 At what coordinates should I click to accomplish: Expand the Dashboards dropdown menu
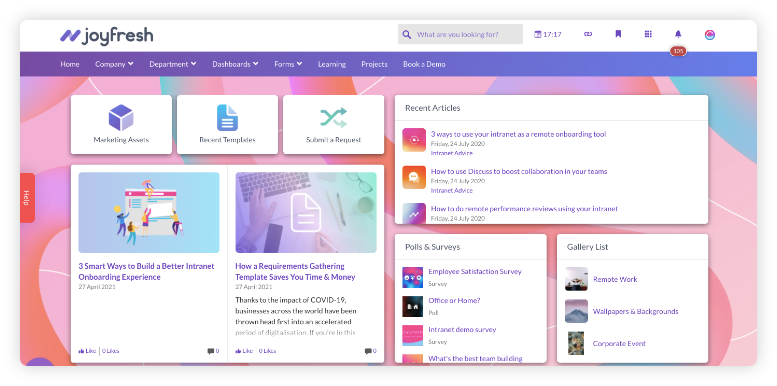(x=235, y=64)
